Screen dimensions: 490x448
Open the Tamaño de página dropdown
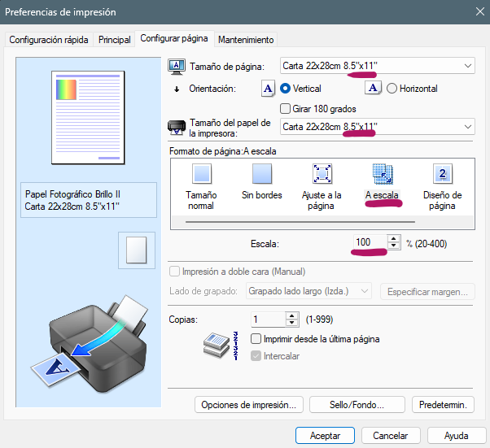pos(378,66)
